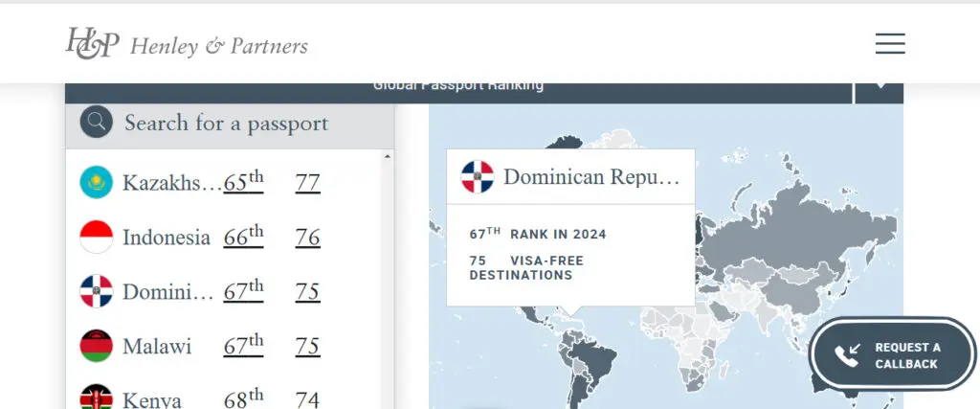Viewport: 980px width, 409px height.
Task: Select Dominican Republic in the passport list
Action: 167,291
